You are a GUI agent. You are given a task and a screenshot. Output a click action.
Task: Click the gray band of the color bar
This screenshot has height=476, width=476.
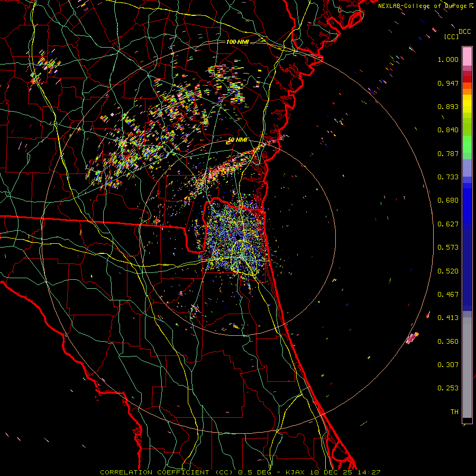(467, 368)
